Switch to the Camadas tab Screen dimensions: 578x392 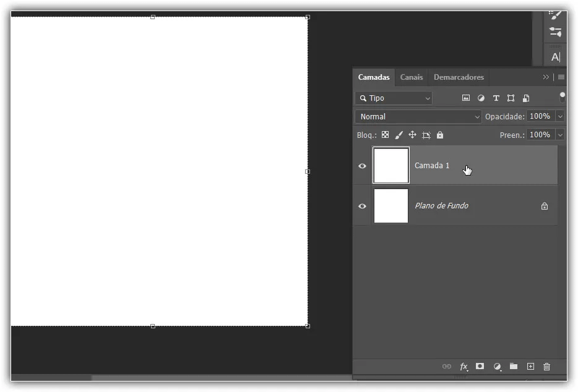[373, 77]
